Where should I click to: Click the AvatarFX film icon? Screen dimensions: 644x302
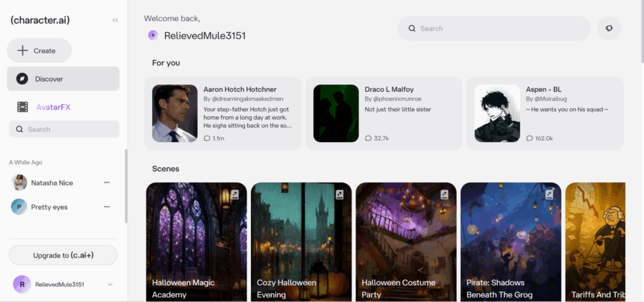(x=23, y=107)
